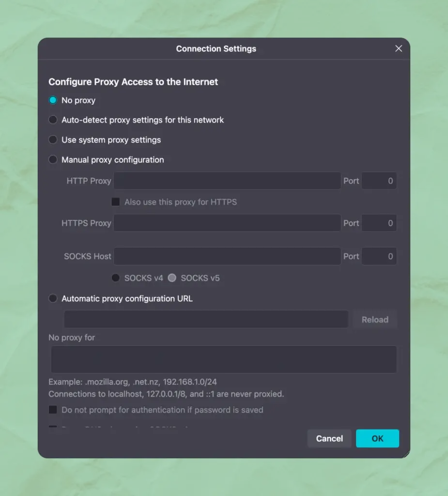Screen dimensions: 448x496
Task: Choose Automatic proxy configuration URL
Action: [x=53, y=298]
